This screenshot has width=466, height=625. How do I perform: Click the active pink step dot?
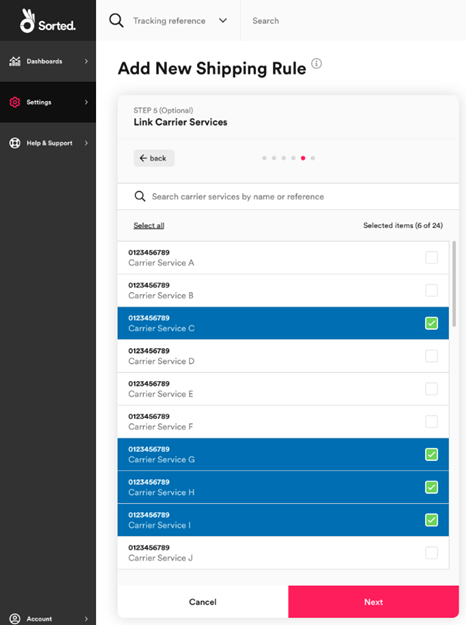pyautogui.click(x=303, y=158)
